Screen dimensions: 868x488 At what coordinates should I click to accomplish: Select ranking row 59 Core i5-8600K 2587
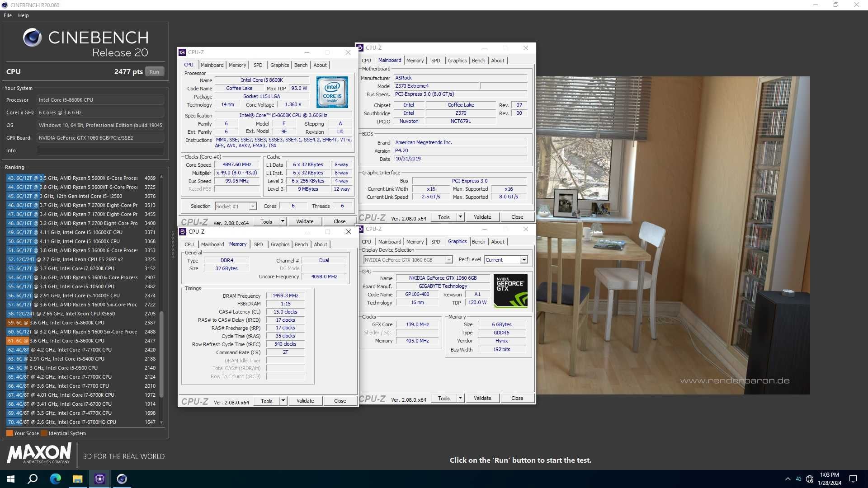click(81, 323)
